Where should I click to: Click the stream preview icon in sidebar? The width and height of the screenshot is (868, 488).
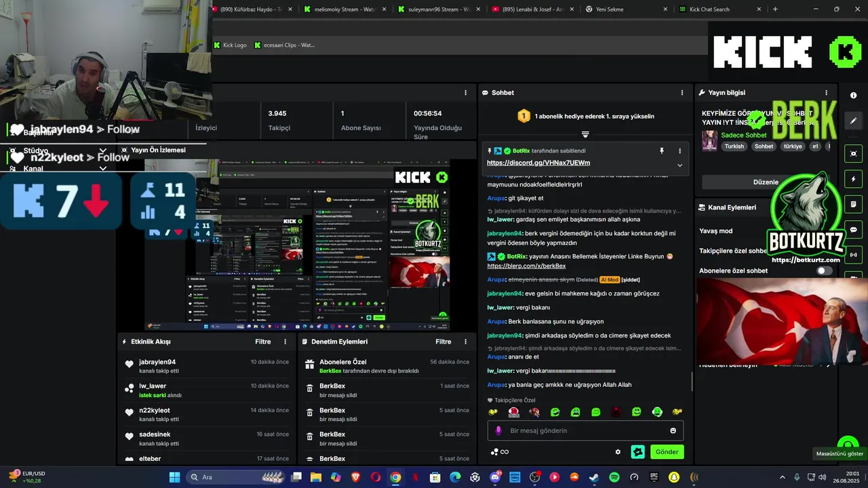pyautogui.click(x=854, y=154)
